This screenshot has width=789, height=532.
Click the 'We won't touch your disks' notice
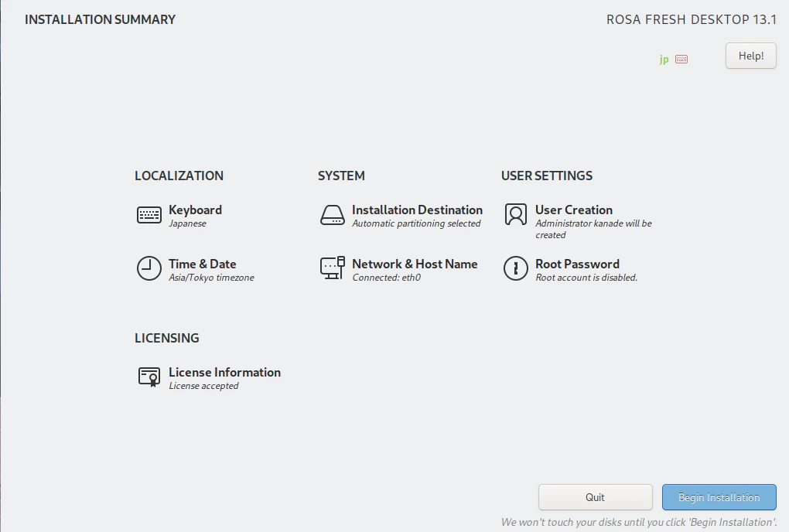[638, 522]
